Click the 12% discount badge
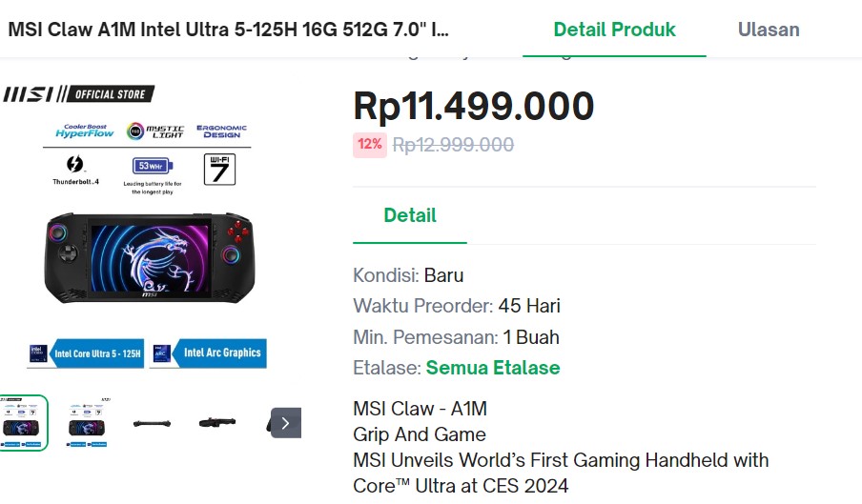 tap(370, 145)
